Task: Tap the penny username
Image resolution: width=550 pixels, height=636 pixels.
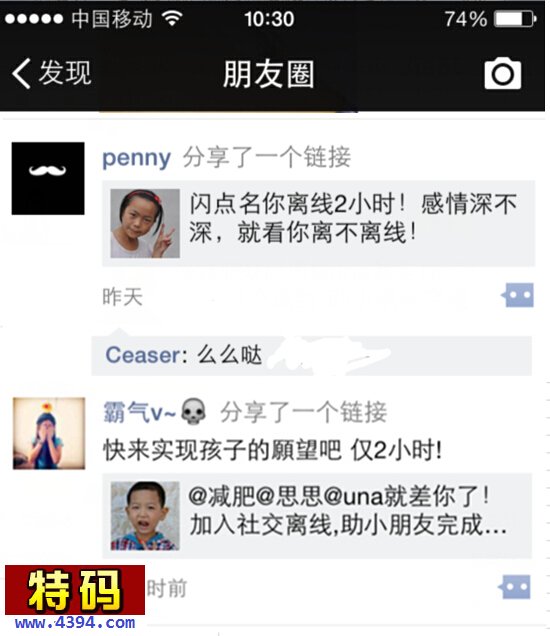Action: (136, 158)
